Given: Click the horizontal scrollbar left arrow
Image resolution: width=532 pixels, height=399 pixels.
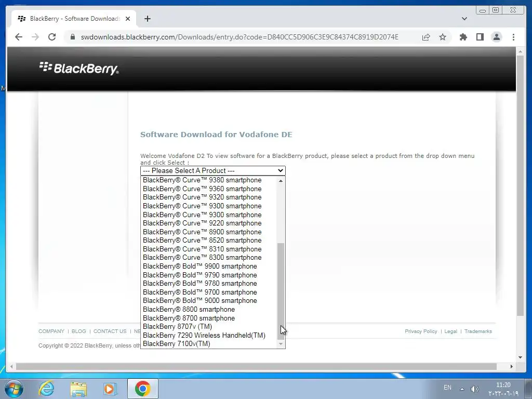Looking at the screenshot, I should point(11,366).
